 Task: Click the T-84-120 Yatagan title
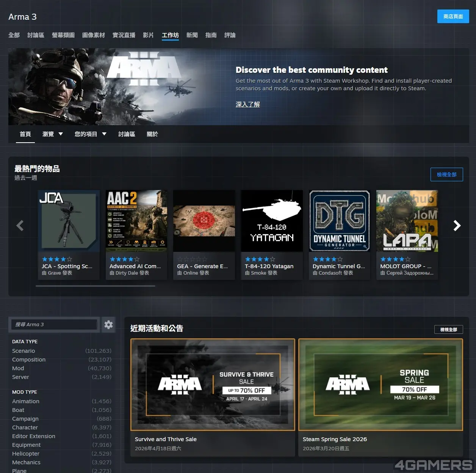269,266
